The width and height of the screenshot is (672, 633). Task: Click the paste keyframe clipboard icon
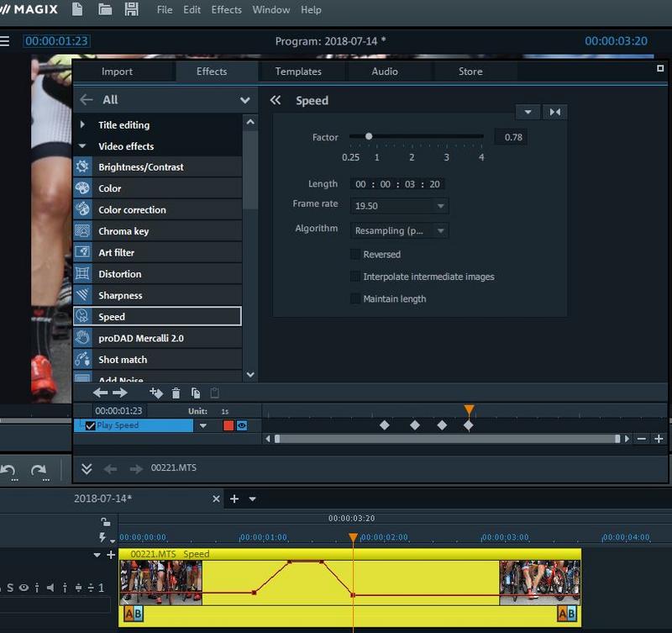[x=215, y=393]
